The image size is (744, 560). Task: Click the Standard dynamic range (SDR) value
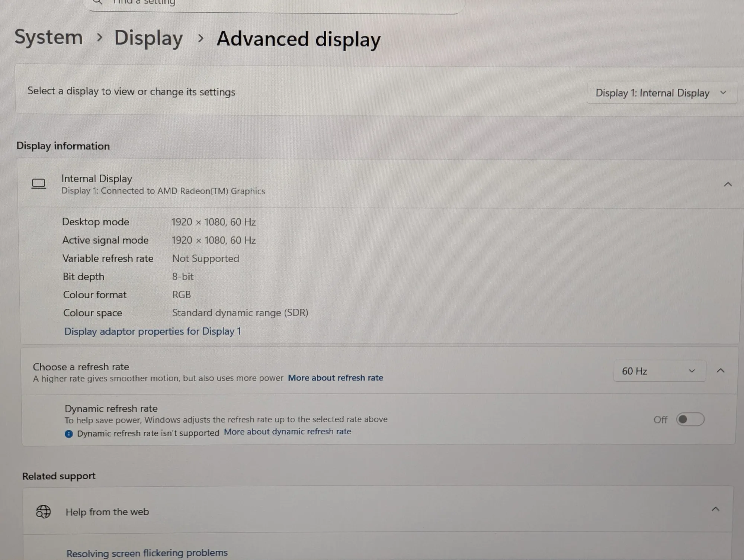point(240,313)
